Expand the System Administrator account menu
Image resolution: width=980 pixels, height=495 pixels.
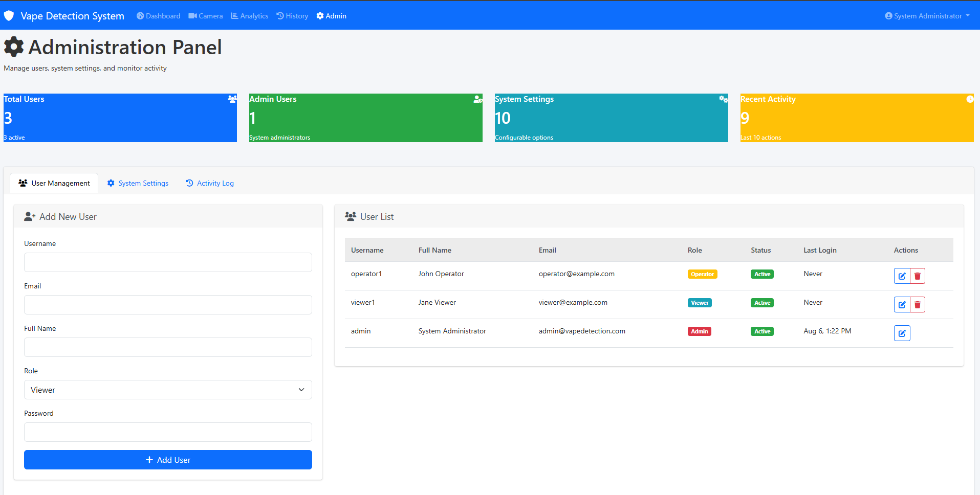click(x=927, y=16)
